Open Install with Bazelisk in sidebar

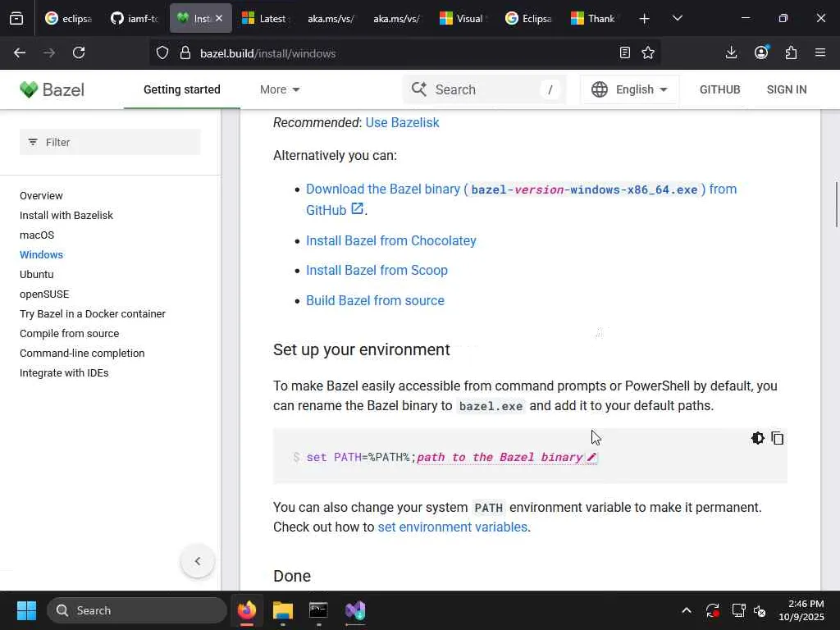coord(66,216)
